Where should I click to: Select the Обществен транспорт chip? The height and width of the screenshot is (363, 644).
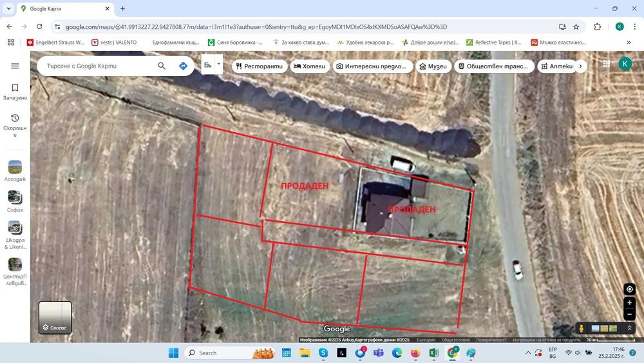click(494, 66)
